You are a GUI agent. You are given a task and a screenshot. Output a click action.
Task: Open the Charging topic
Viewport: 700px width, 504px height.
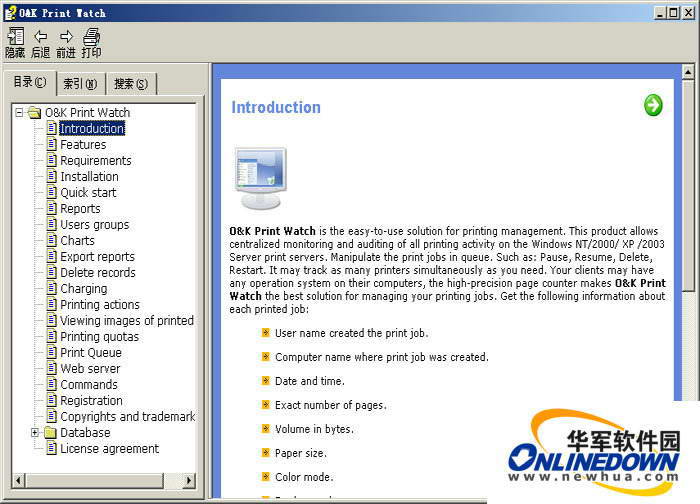coord(83,288)
